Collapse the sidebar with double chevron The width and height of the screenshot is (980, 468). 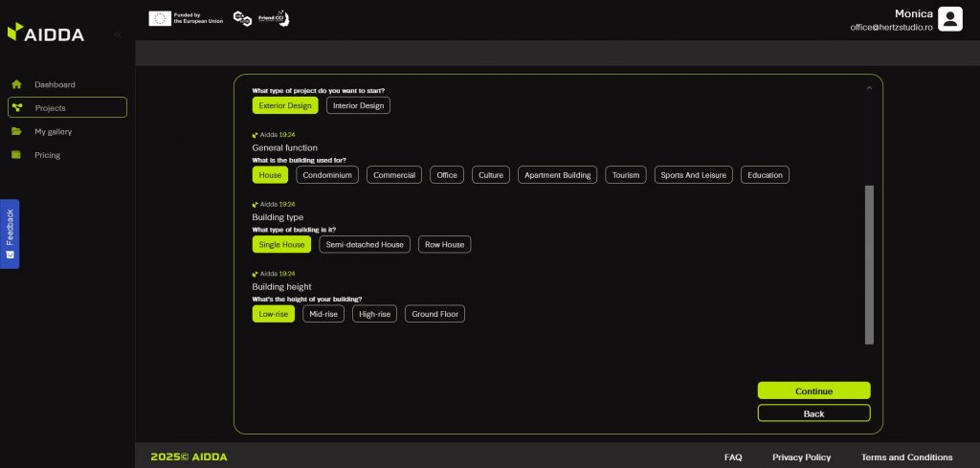[x=118, y=34]
